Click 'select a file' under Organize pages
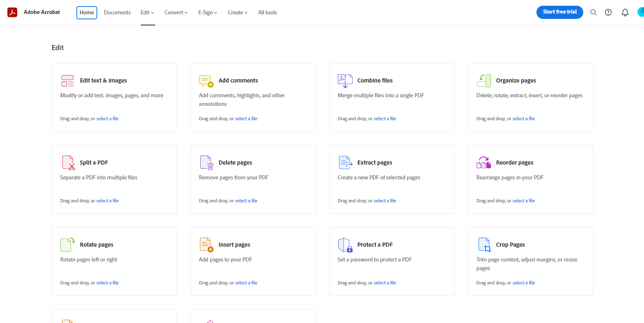The image size is (644, 323). (x=523, y=119)
